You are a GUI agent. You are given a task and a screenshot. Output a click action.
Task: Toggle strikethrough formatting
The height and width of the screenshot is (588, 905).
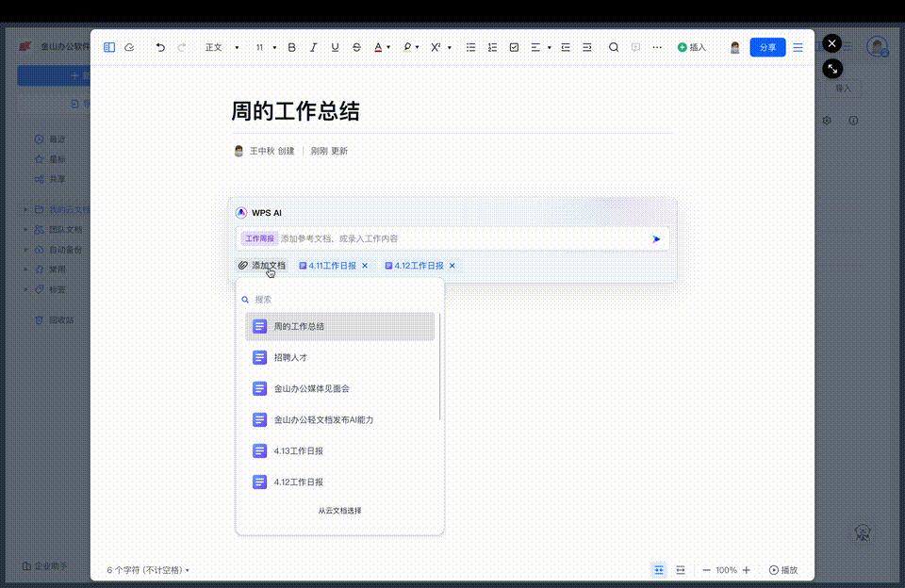356,47
